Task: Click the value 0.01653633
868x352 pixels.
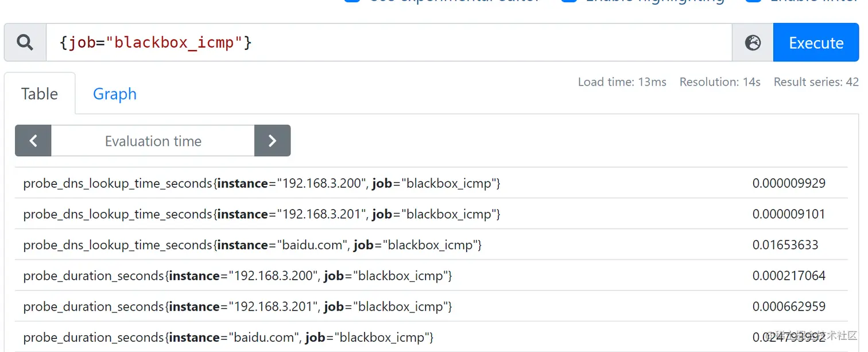Action: pyautogui.click(x=785, y=245)
